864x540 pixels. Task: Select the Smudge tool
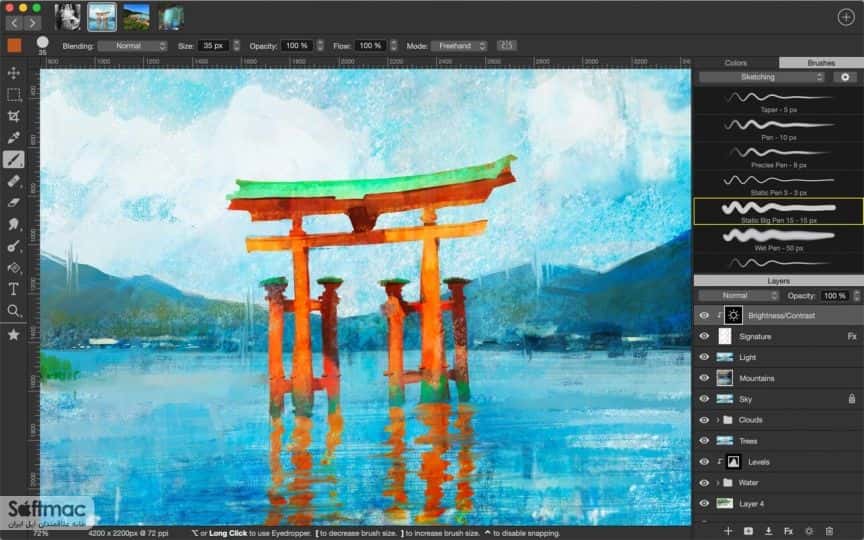coord(14,224)
